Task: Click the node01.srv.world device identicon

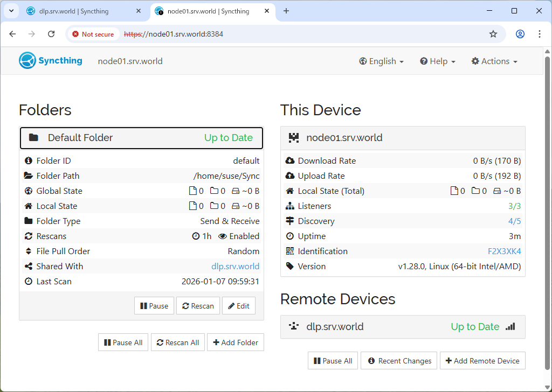Action: [293, 138]
